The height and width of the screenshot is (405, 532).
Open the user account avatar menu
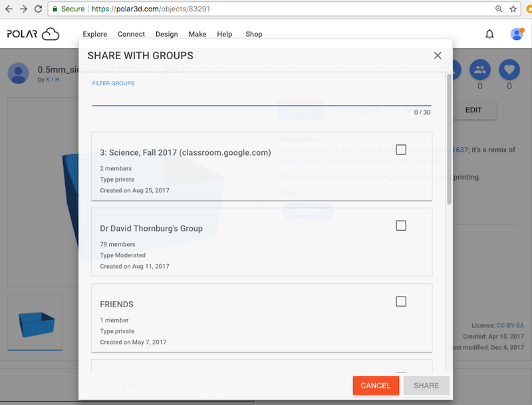517,34
